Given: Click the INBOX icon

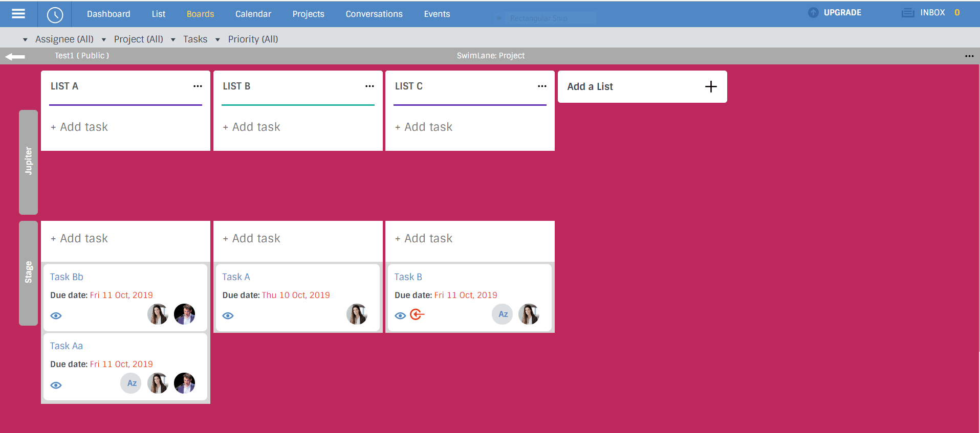Looking at the screenshot, I should (x=908, y=13).
